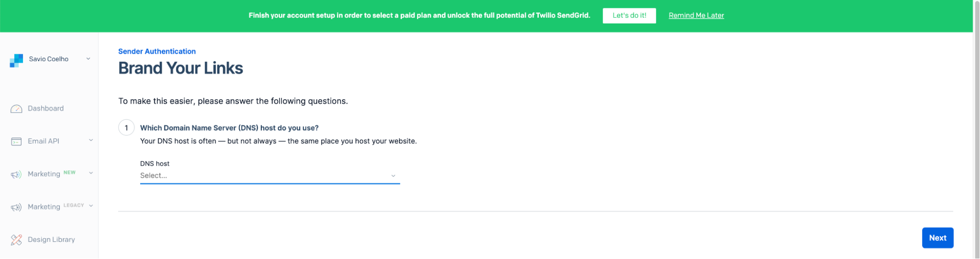The width and height of the screenshot is (980, 259).
Task: Expand the Marketing NEW submenu chevron
Action: pyautogui.click(x=91, y=173)
